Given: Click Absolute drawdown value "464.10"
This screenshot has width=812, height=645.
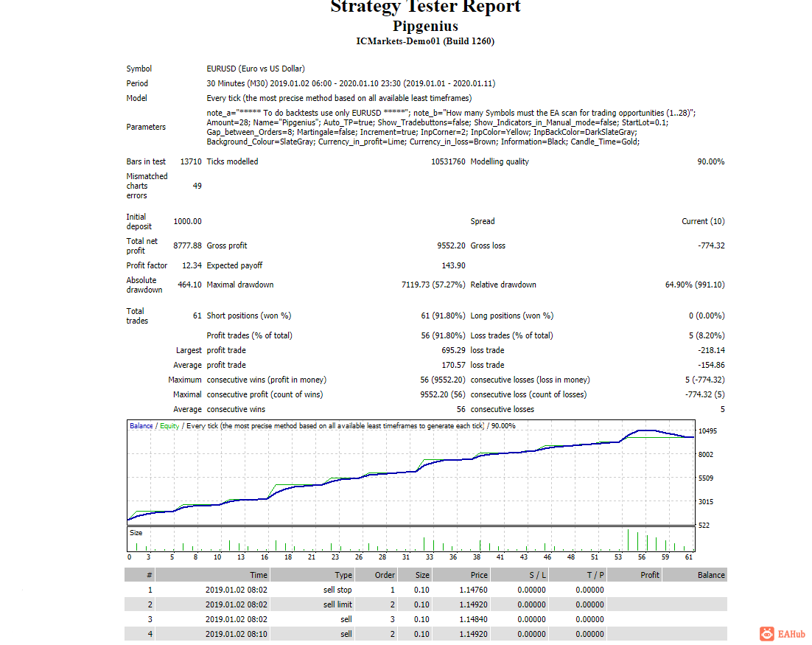Looking at the screenshot, I should 189,285.
